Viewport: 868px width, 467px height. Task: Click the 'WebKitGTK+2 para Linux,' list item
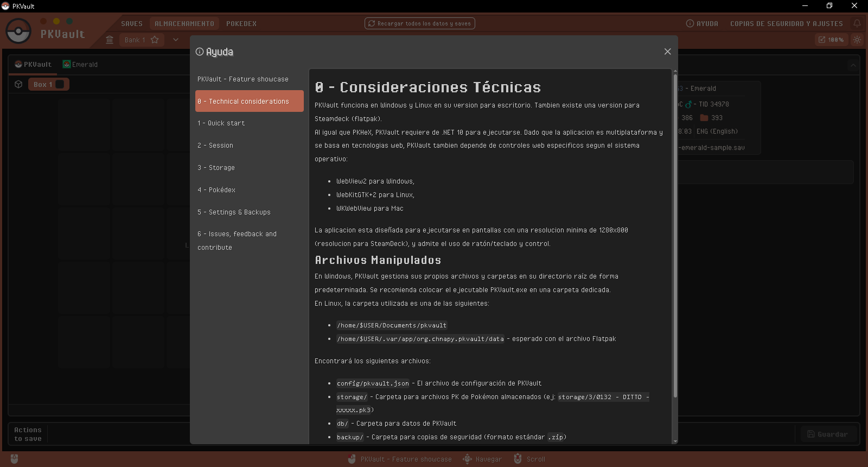[375, 195]
